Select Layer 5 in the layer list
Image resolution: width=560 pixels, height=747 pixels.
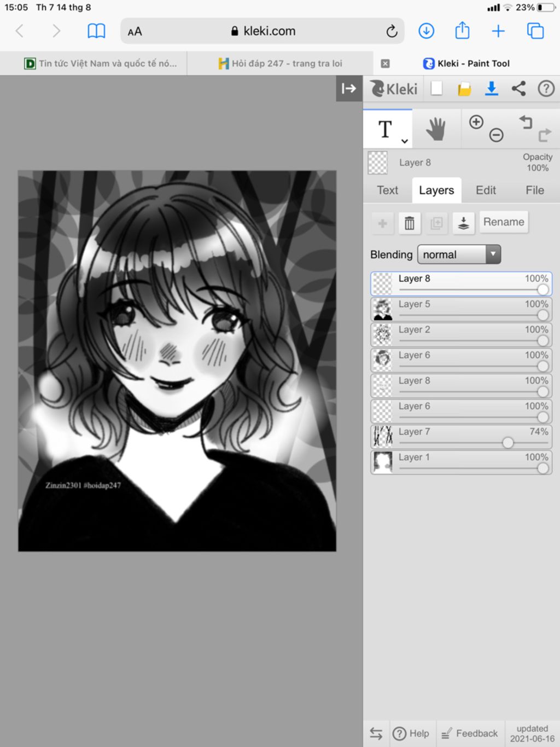tap(461, 310)
